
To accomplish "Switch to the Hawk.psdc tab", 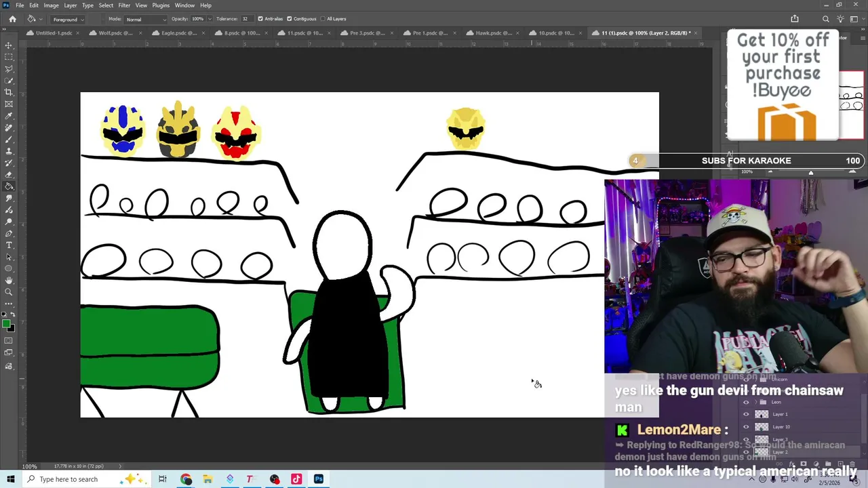I will click(492, 33).
